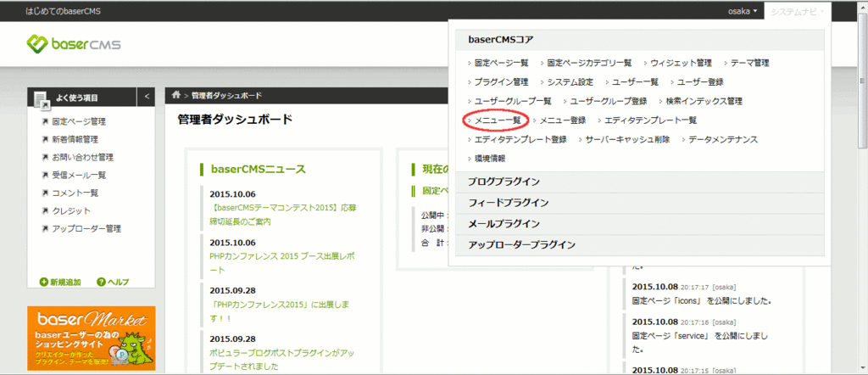Open アップローダー管理 sidebar link
The height and width of the screenshot is (375, 868).
(87, 228)
